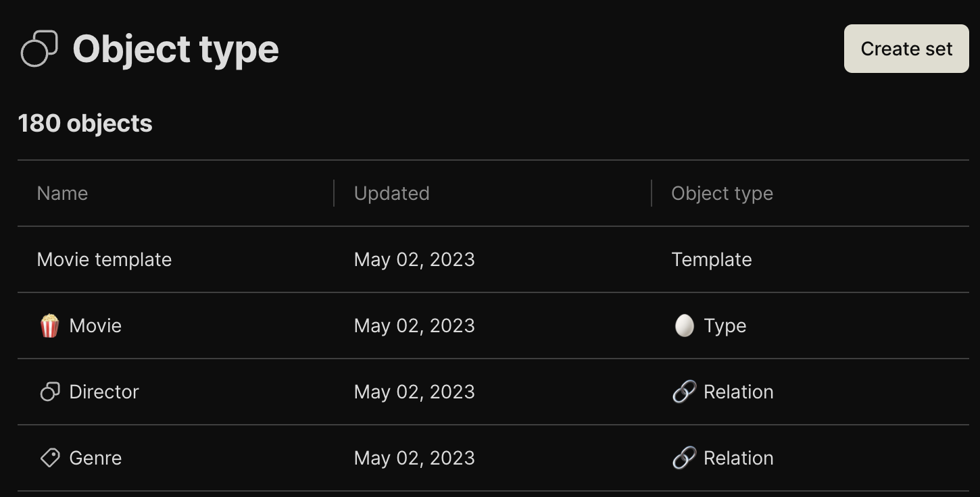This screenshot has width=980, height=497.
Task: Click the chain link icon in Genre row
Action: click(x=684, y=458)
